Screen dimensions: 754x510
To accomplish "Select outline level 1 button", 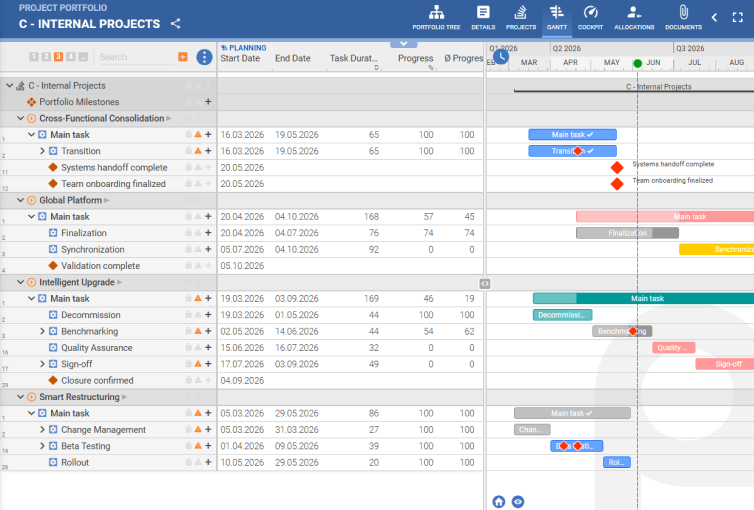I will tap(34, 57).
